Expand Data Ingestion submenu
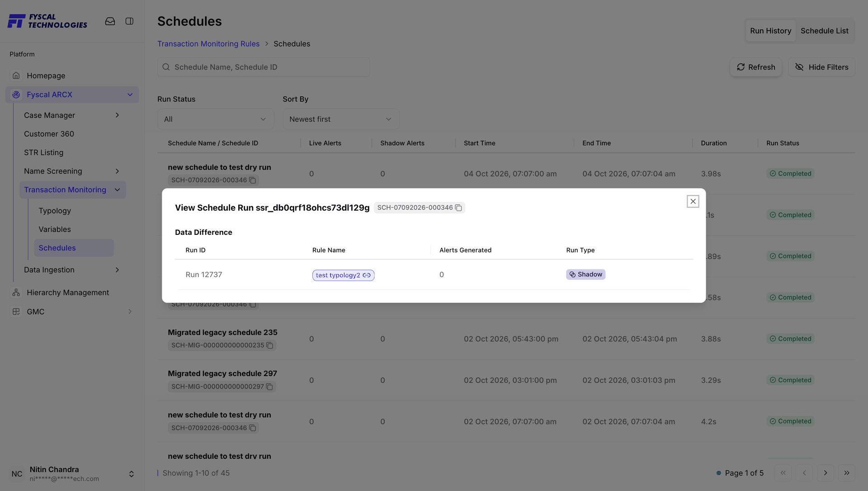 tap(117, 270)
